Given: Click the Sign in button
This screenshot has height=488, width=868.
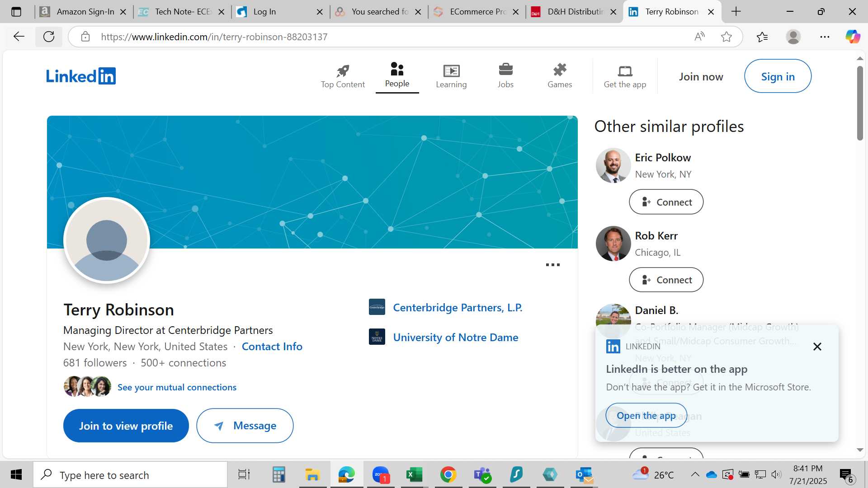Looking at the screenshot, I should 778,76.
